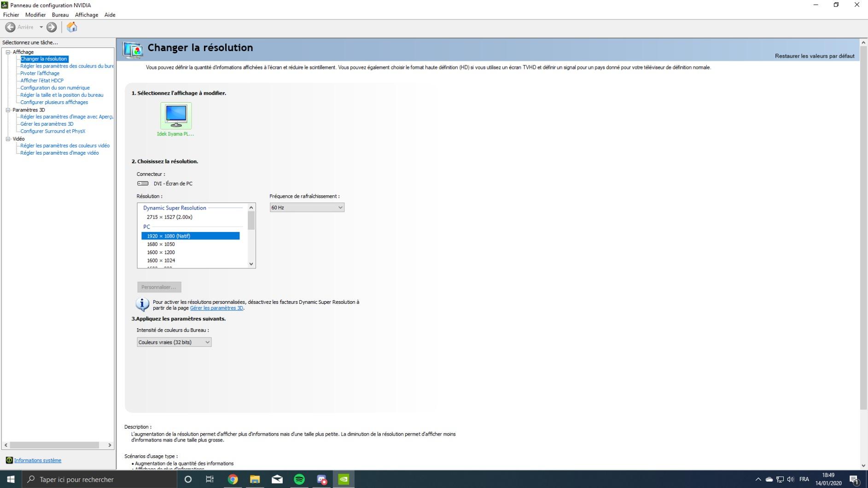Click the DVI connector icon

142,183
